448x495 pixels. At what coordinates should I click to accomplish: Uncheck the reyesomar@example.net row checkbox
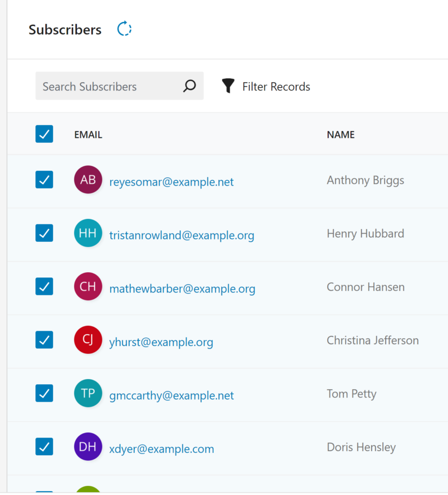(44, 180)
